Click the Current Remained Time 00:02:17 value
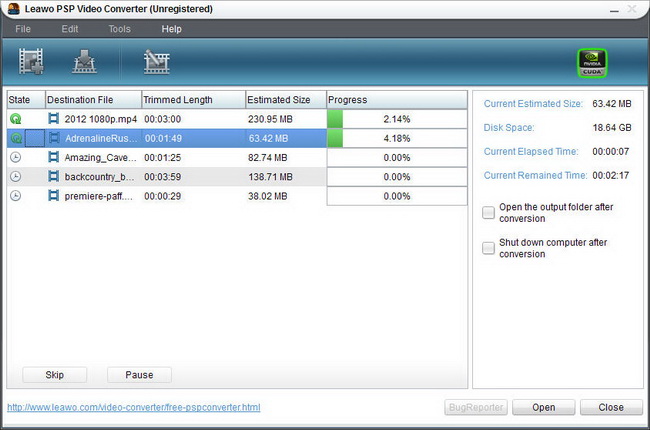Image resolution: width=650 pixels, height=430 pixels. (x=611, y=175)
